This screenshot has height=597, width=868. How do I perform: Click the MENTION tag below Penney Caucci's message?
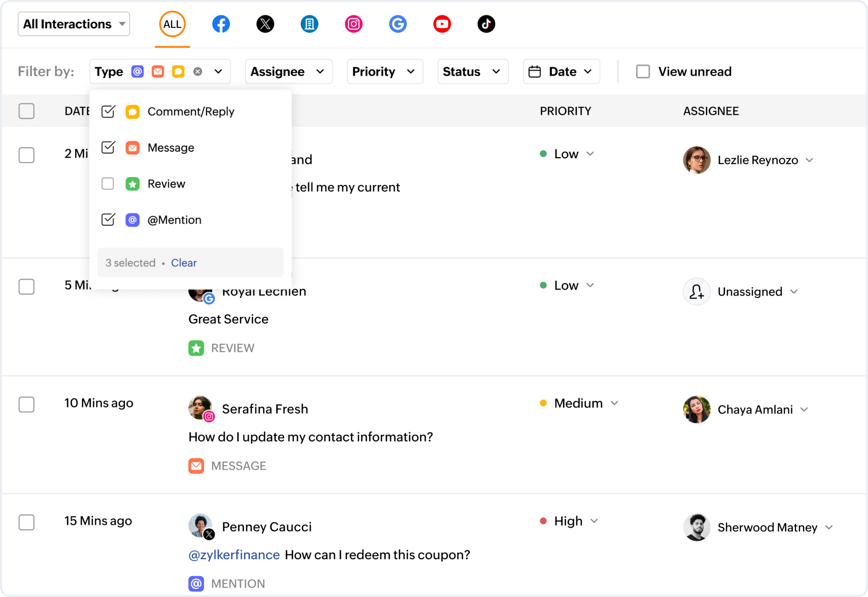227,583
